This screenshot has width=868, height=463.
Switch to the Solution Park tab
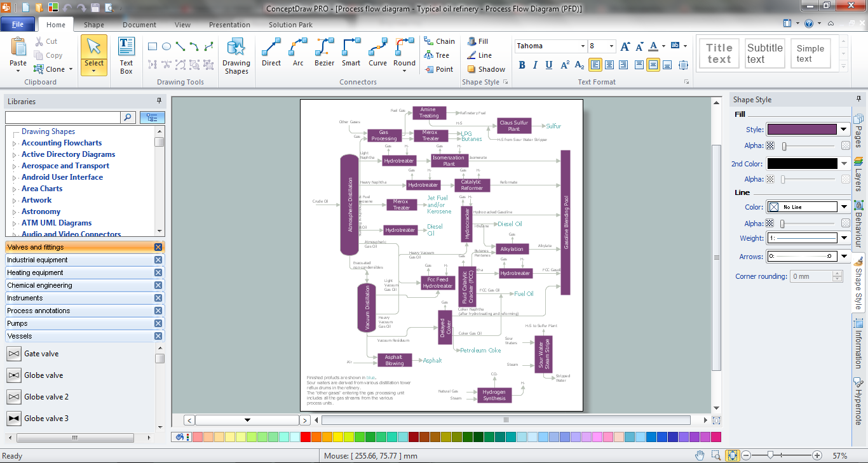click(290, 25)
